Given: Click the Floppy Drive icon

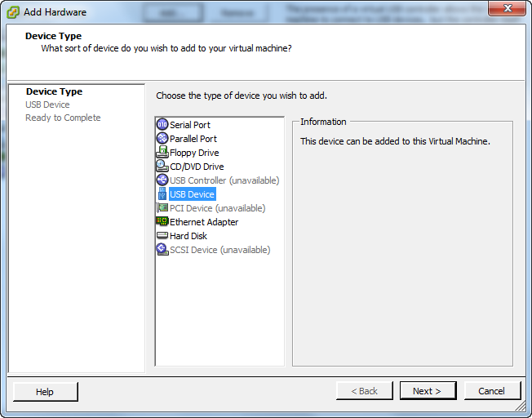Looking at the screenshot, I should pyautogui.click(x=162, y=153).
